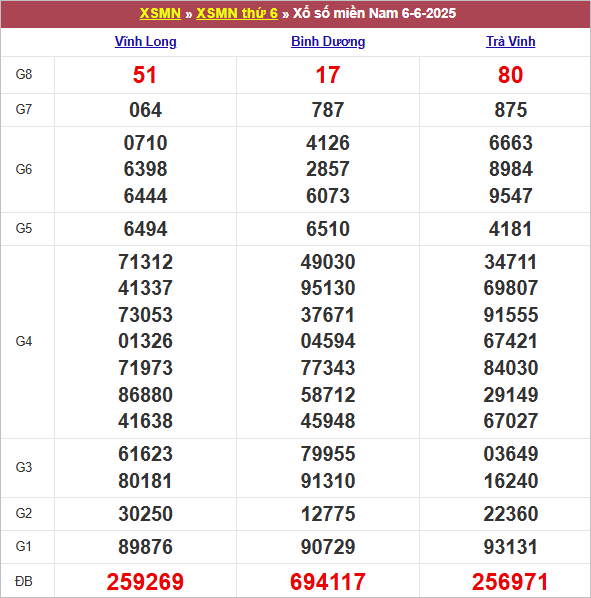
Task: Select the header text 'Xổ số miền Nam 6-6-2025'
Action: (x=374, y=13)
